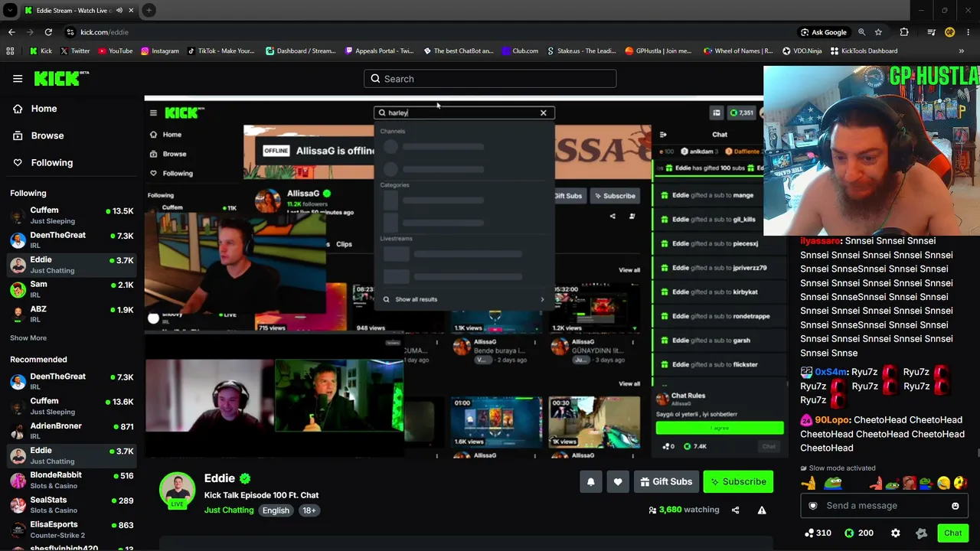Click the Just Chatting category under the title
The width and height of the screenshot is (980, 551).
point(228,510)
